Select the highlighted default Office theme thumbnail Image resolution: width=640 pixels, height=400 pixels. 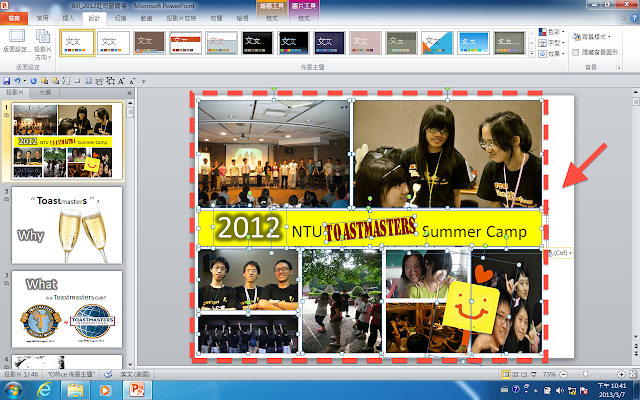(77, 42)
